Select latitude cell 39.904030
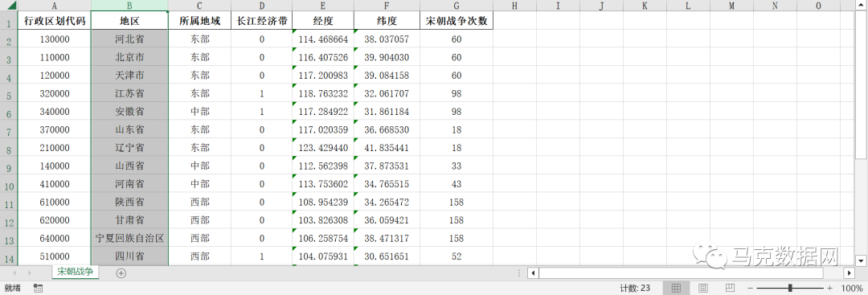Image resolution: width=868 pixels, height=295 pixels. coord(387,57)
